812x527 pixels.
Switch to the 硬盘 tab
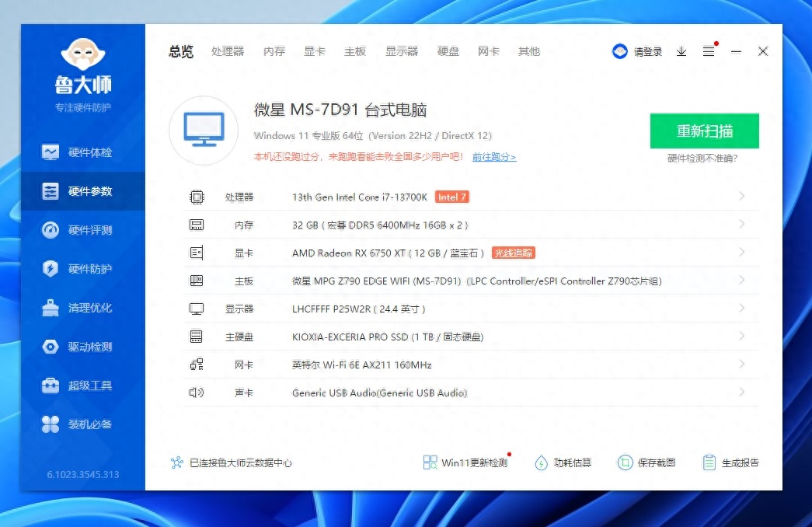pos(448,51)
